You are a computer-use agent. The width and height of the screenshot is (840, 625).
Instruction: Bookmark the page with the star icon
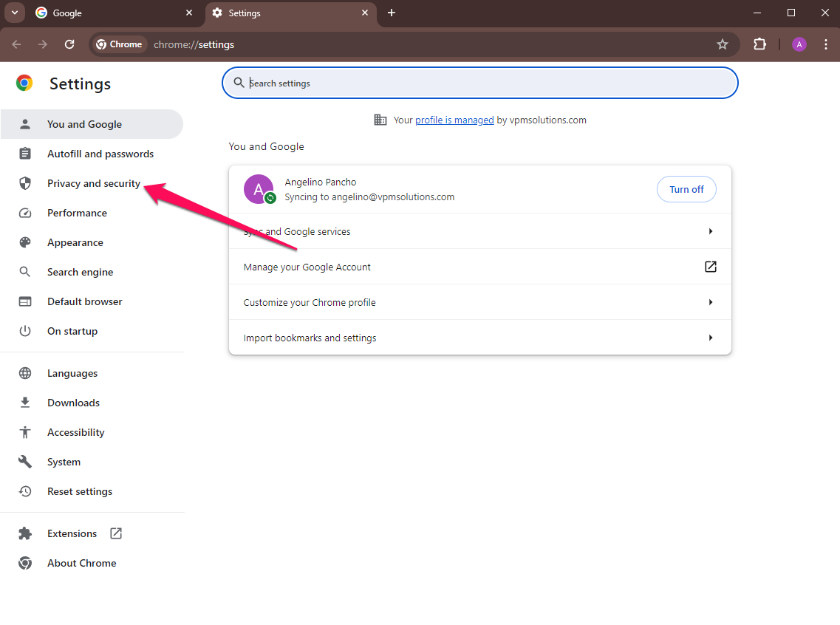(722, 44)
